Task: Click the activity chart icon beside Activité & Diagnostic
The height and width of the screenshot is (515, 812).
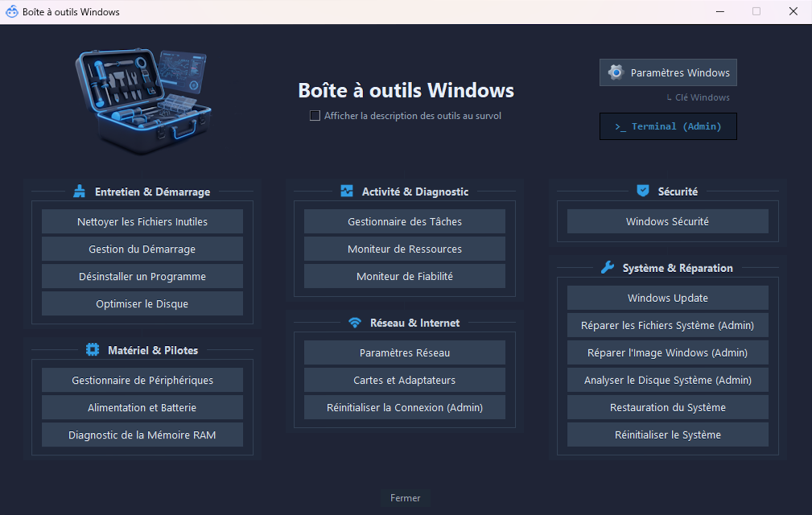Action: point(347,191)
